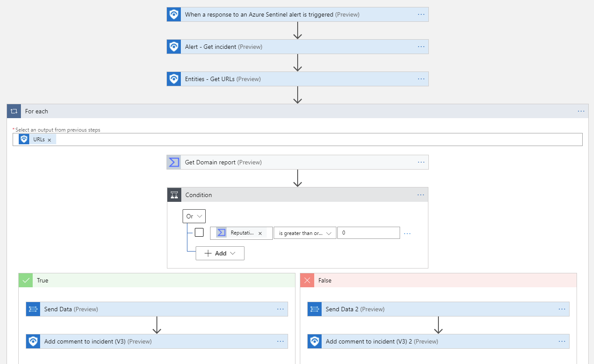
Task: Open ellipsis menu on Add comment (V3) 2
Action: pyautogui.click(x=562, y=341)
